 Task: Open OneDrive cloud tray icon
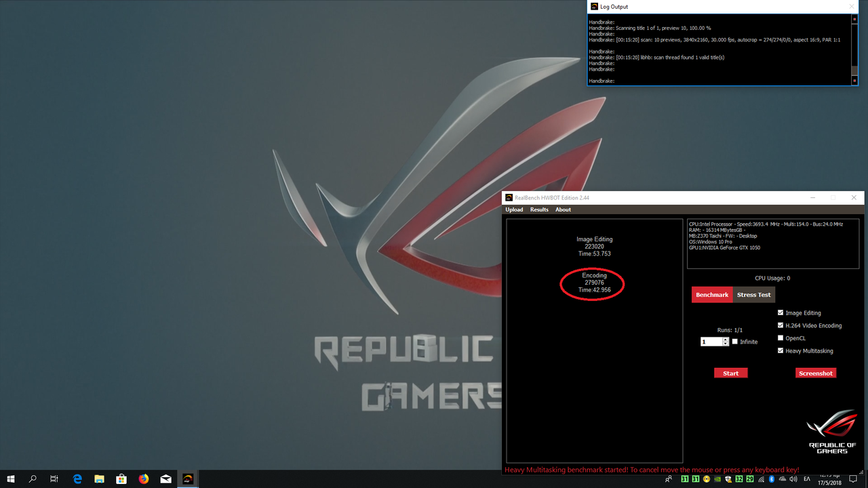pos(783,479)
